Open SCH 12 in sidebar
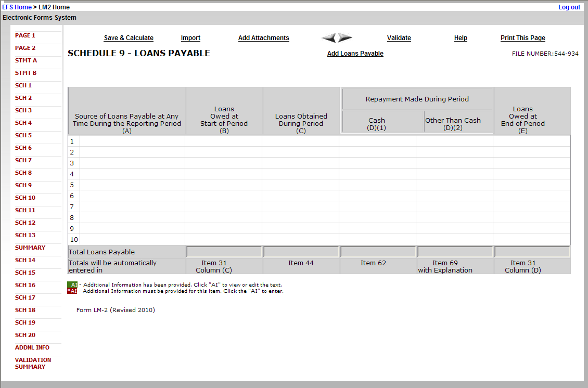Screen dimensions: 588x388 point(25,222)
